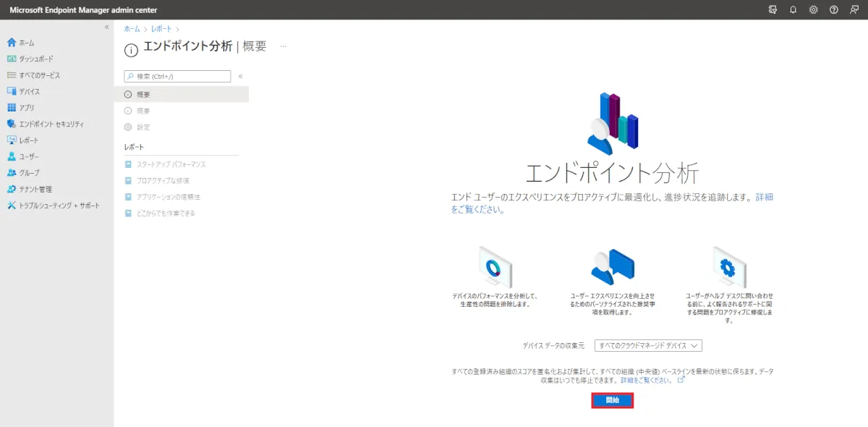Open the settings gear in header
This screenshot has height=427, width=868.
point(813,9)
